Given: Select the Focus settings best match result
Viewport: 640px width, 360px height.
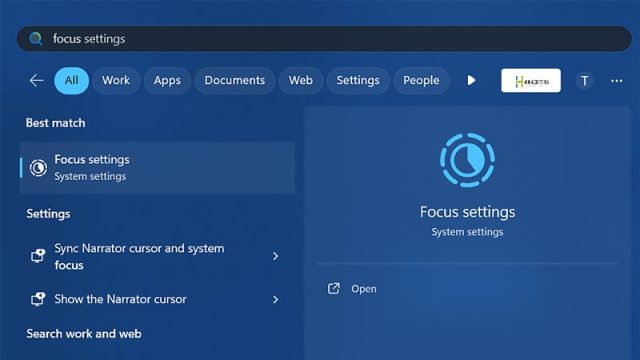Looking at the screenshot, I should pos(157,168).
